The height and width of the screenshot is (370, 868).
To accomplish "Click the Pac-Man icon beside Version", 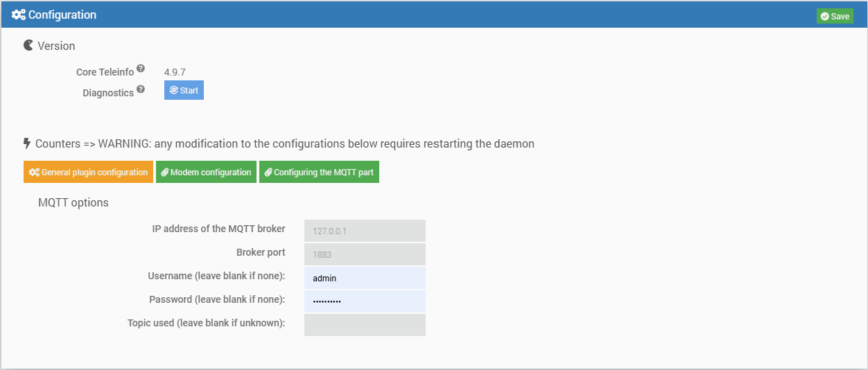I will pyautogui.click(x=28, y=46).
